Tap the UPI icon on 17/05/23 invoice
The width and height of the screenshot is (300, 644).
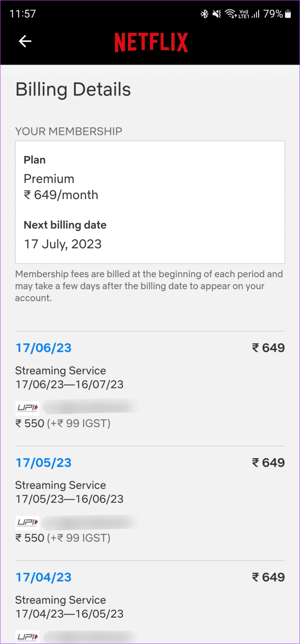click(28, 522)
